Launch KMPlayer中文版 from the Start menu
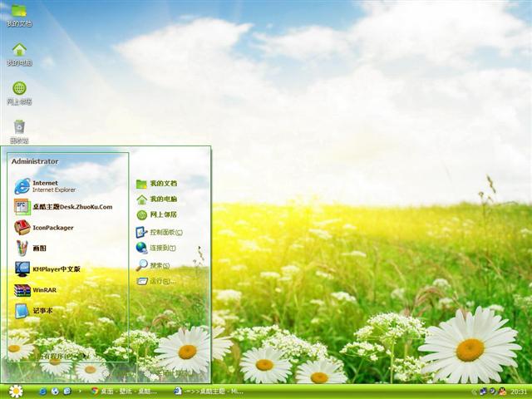Viewport: 532px width, 399px height. pos(47,269)
